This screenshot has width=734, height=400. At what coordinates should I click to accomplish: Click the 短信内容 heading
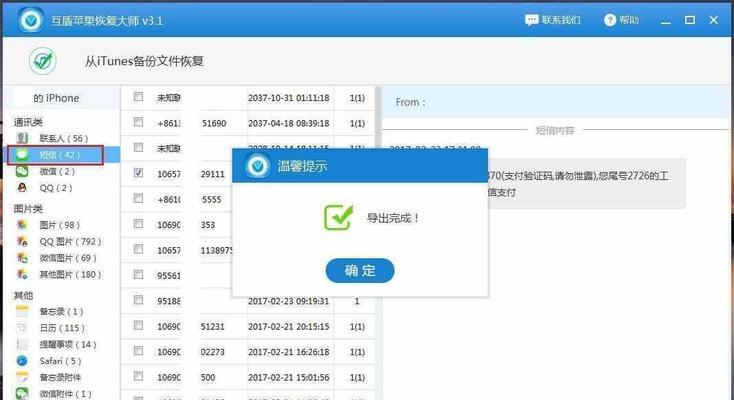click(555, 130)
